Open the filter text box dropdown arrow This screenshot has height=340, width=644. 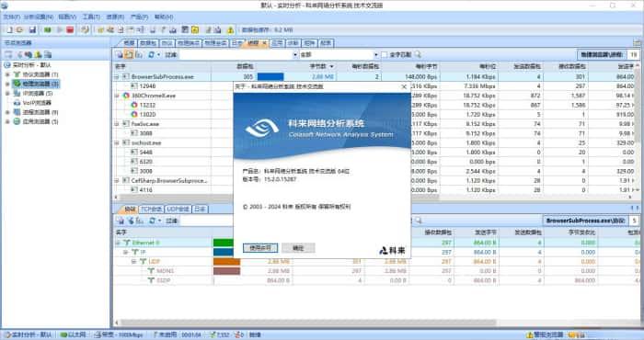tap(295, 54)
